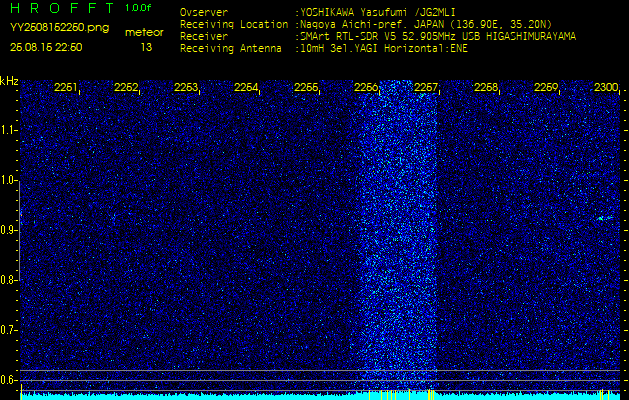
Task: Click the HROFFT program title
Action: point(62,8)
